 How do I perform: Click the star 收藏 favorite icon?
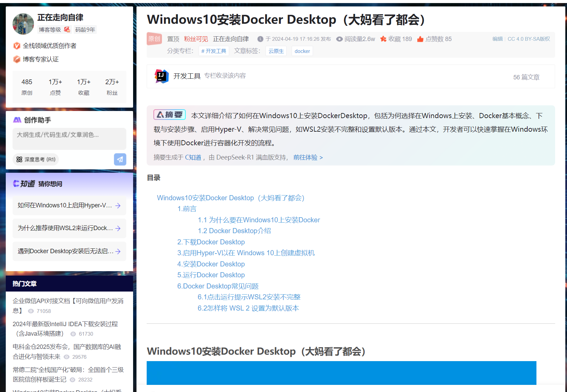pyautogui.click(x=383, y=39)
